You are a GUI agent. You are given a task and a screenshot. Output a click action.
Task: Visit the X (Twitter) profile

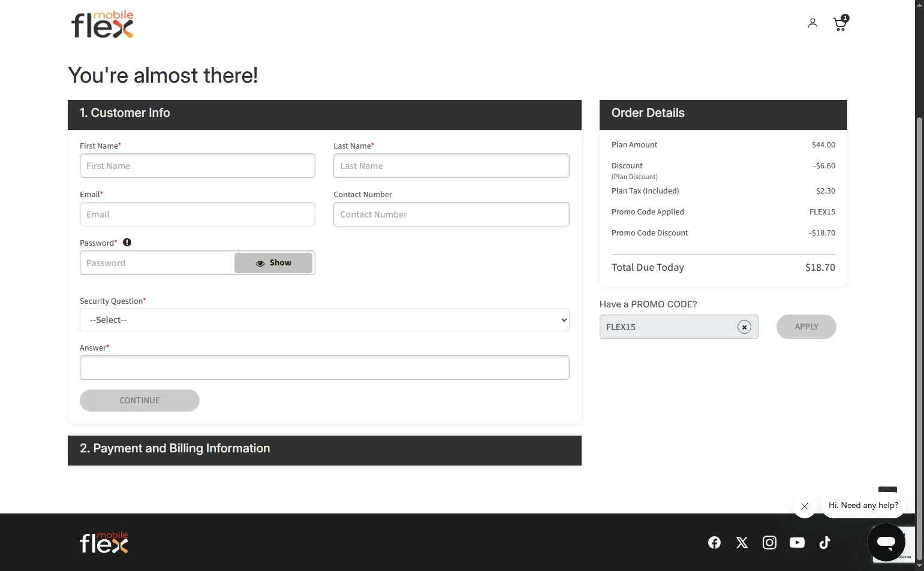coord(742,542)
